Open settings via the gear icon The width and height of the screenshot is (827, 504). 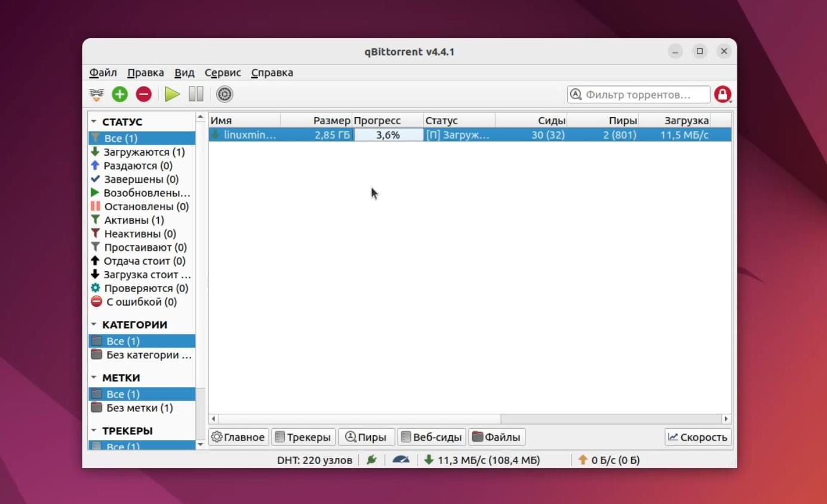pos(225,94)
